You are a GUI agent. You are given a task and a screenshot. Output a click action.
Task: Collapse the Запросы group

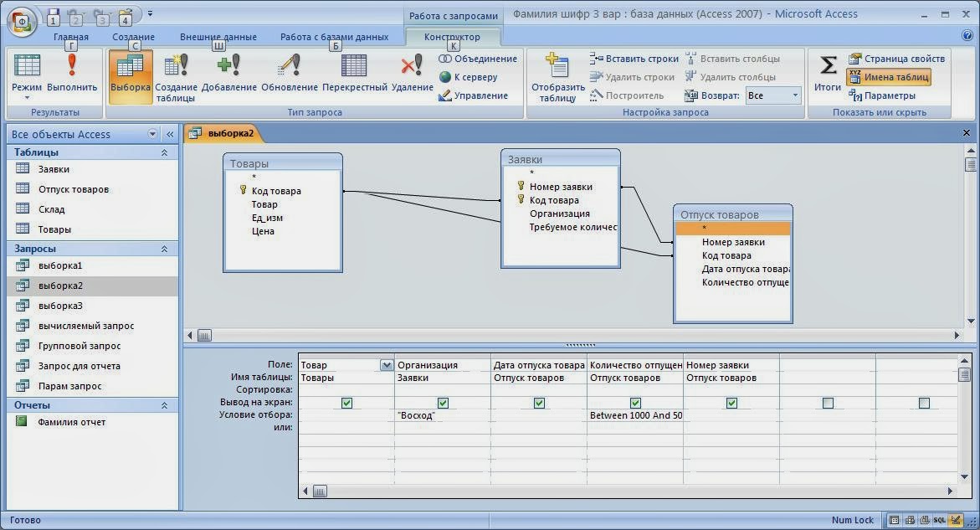point(164,249)
